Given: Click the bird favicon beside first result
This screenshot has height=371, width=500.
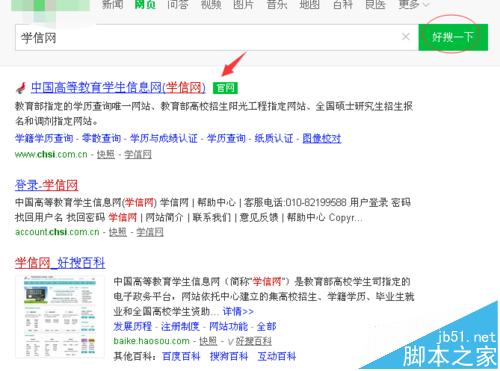Looking at the screenshot, I should pyautogui.click(x=21, y=88).
